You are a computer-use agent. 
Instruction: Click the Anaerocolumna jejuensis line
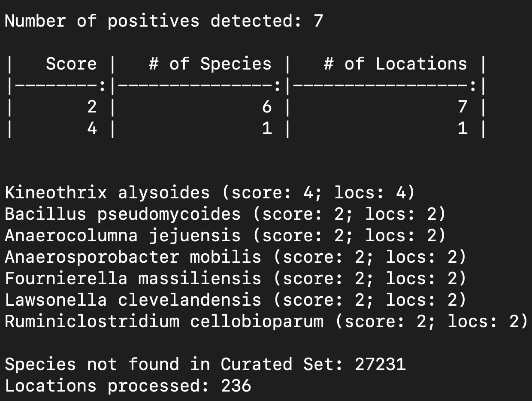point(226,236)
